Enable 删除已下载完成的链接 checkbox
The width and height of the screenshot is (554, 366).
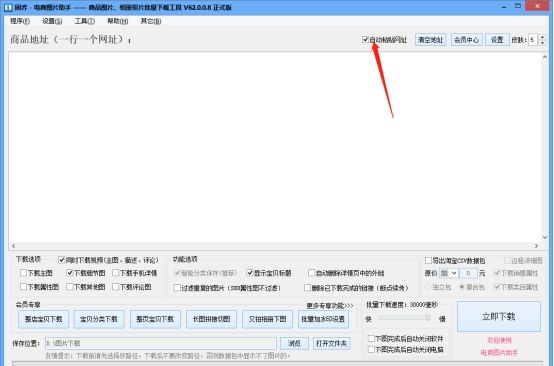tap(307, 288)
